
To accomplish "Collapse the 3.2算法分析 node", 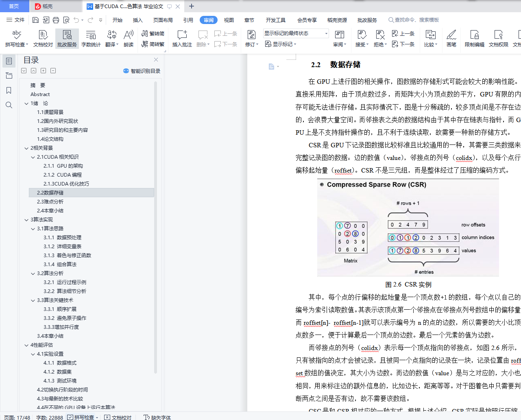I will click(33, 273).
